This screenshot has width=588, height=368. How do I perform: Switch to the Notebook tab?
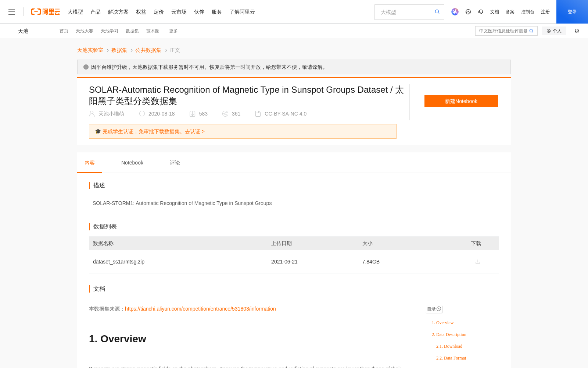pos(132,163)
